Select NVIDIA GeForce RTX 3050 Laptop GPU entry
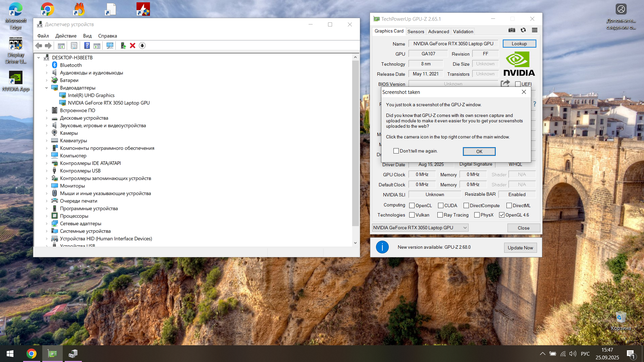 tap(109, 103)
